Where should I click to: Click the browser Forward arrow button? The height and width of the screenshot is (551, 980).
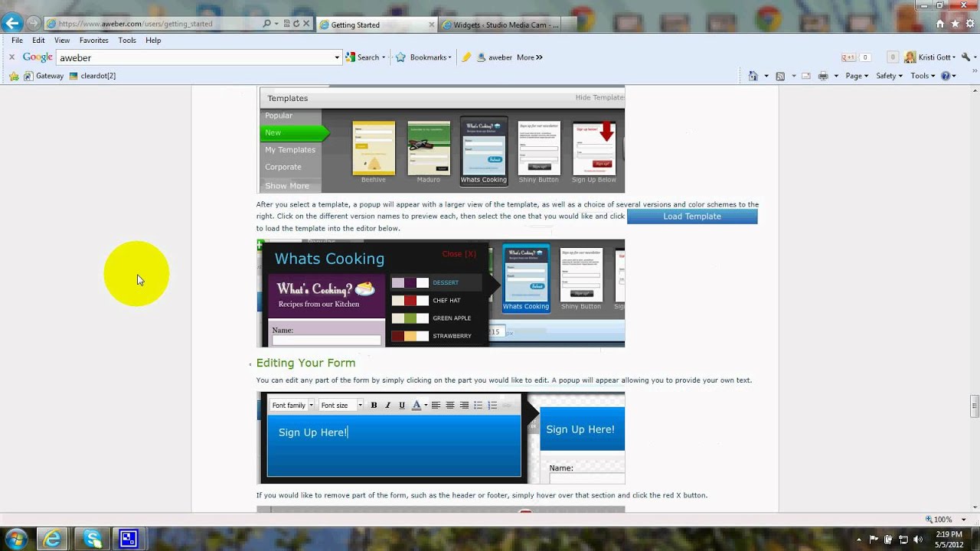32,24
